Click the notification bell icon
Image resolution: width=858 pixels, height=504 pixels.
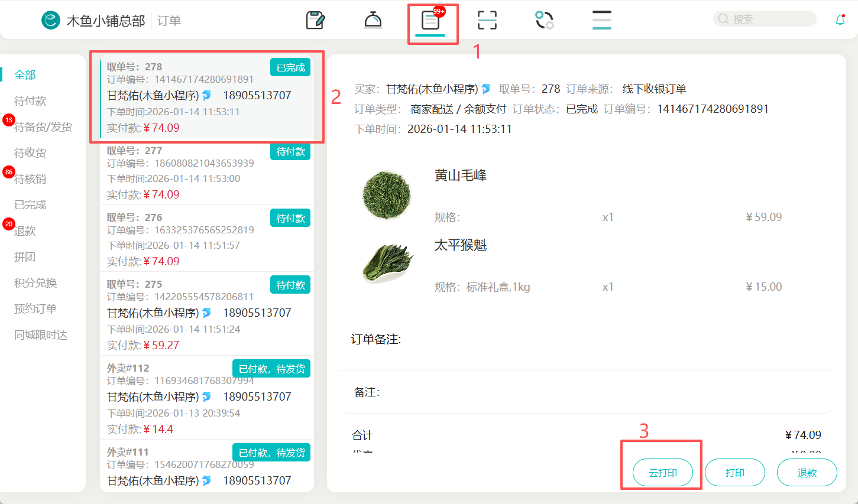coord(840,19)
